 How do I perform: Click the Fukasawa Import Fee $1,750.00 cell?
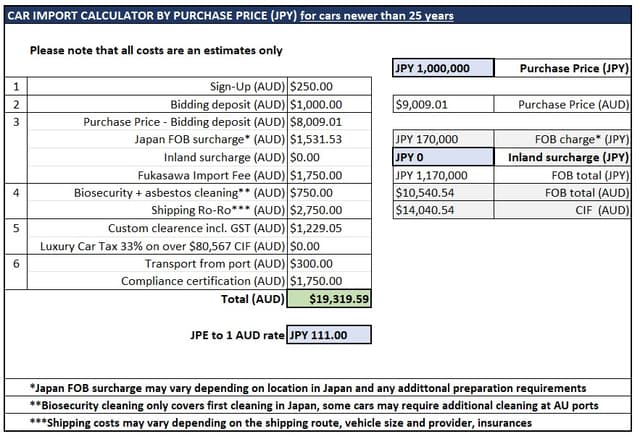coord(329,175)
